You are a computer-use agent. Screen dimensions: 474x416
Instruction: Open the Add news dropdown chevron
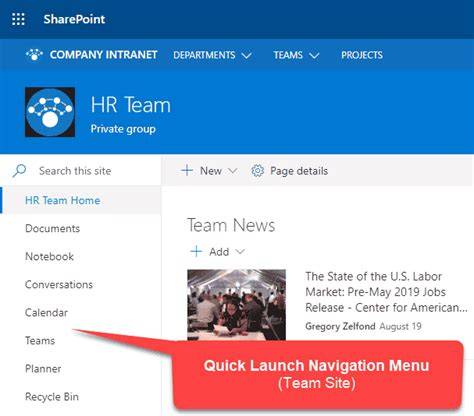[x=240, y=252]
